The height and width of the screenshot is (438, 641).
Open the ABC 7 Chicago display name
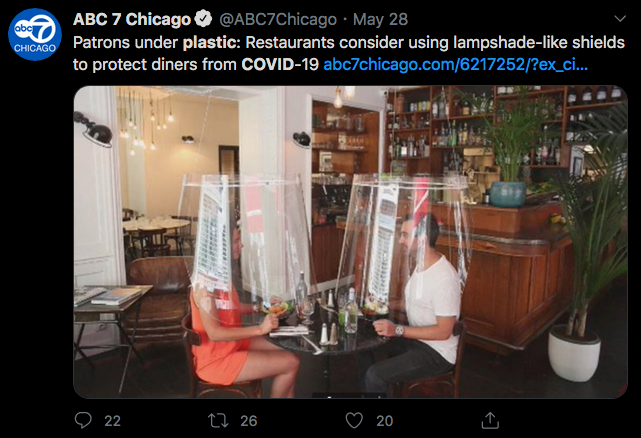click(132, 19)
